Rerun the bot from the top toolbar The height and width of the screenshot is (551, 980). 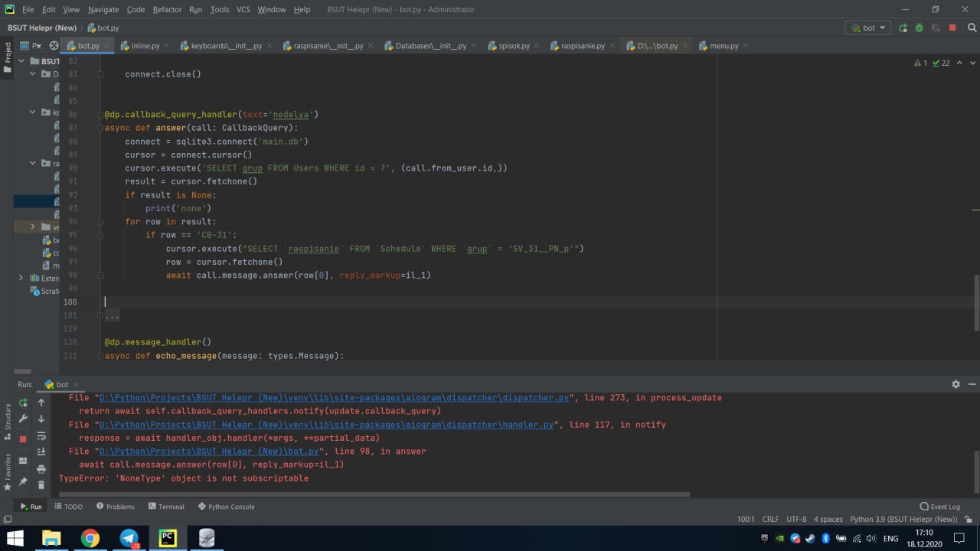[x=903, y=28]
